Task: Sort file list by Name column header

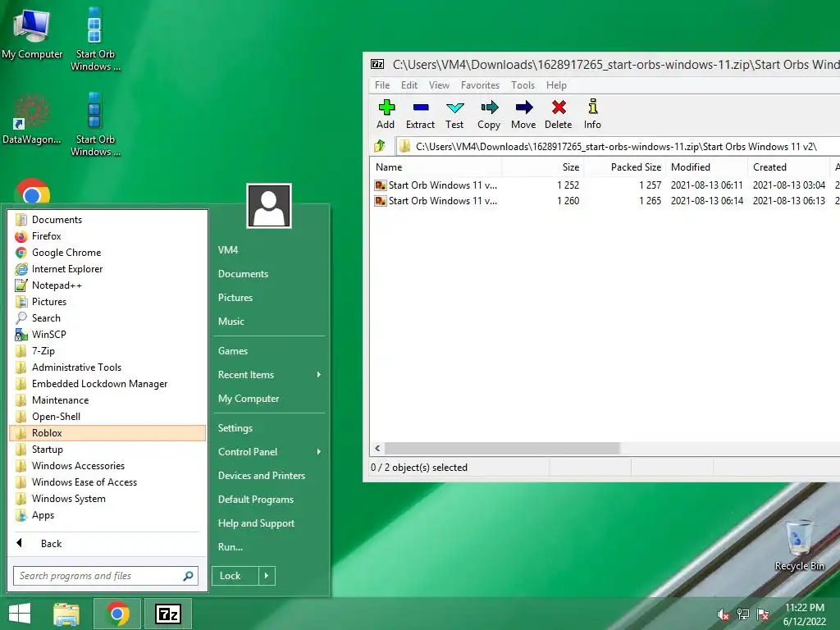Action: coord(436,167)
